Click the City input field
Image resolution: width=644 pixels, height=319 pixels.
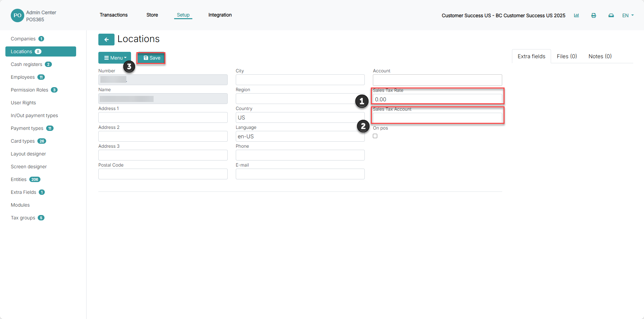pos(300,80)
